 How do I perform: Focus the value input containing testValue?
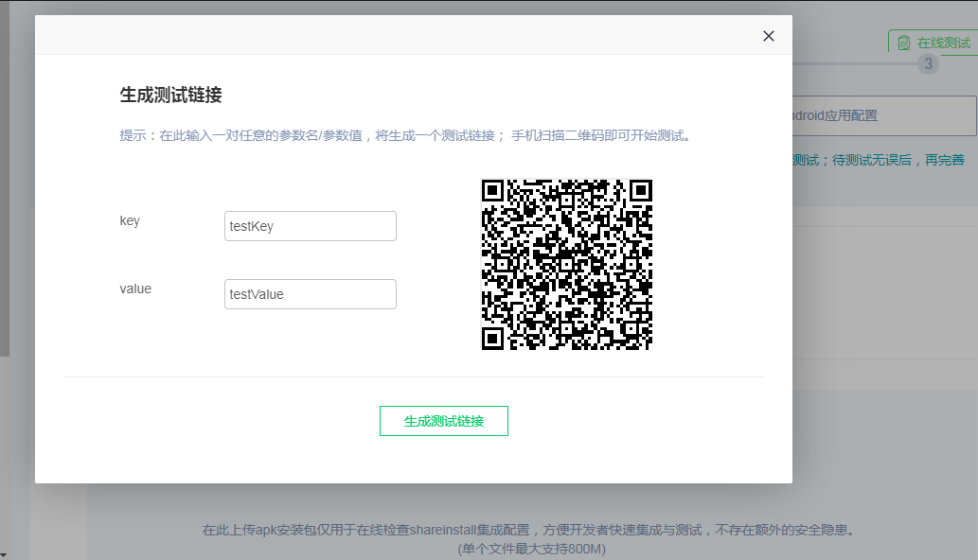(310, 293)
